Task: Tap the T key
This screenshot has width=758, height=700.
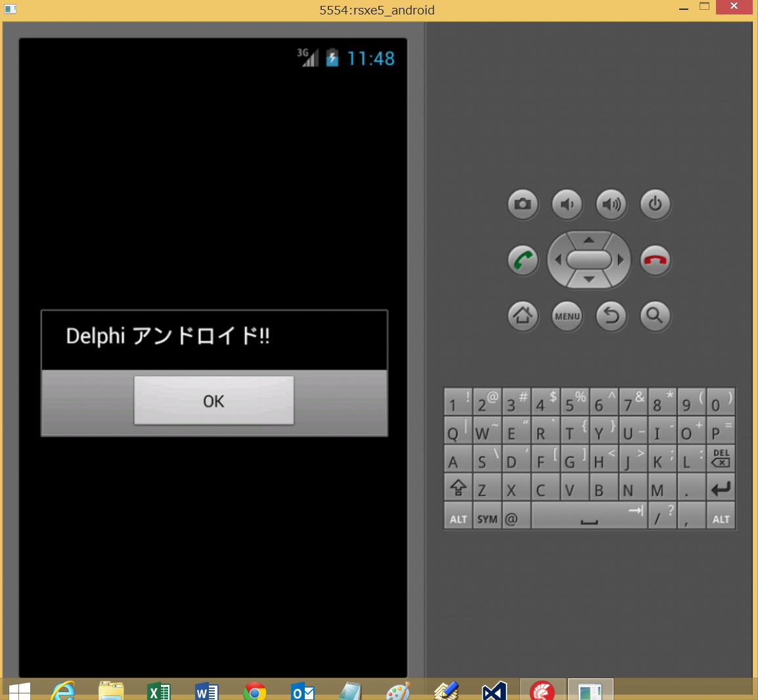Action: tap(575, 430)
